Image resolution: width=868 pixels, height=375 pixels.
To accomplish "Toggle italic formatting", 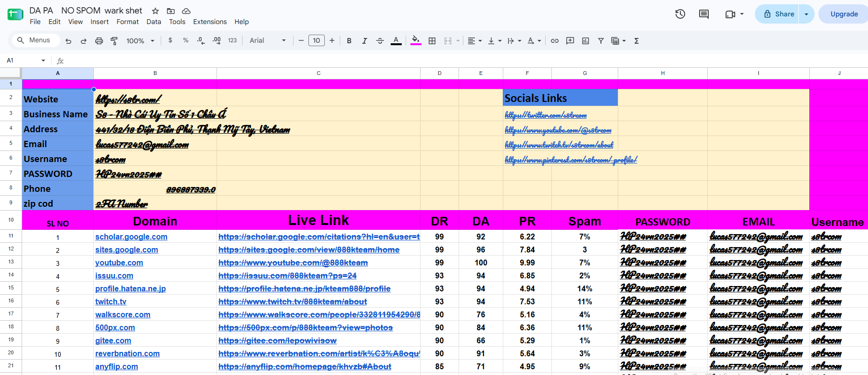I will (x=365, y=41).
